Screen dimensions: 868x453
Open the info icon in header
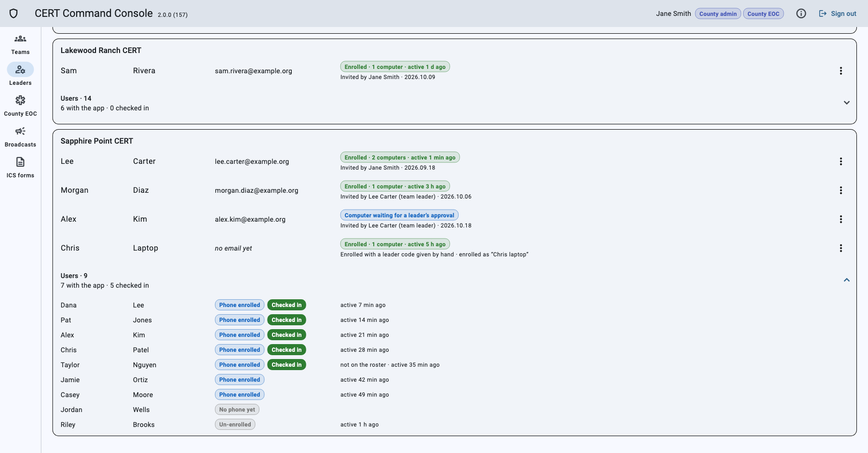pyautogui.click(x=801, y=13)
